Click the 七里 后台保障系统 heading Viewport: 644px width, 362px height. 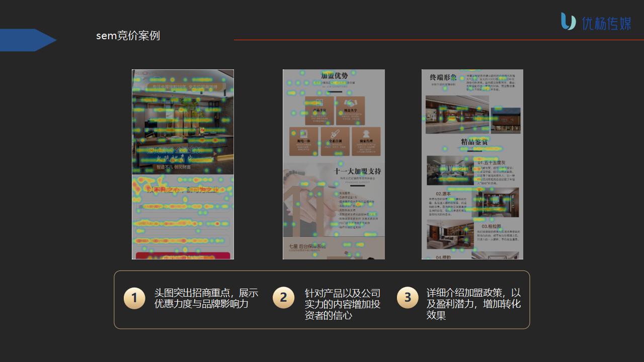307,246
